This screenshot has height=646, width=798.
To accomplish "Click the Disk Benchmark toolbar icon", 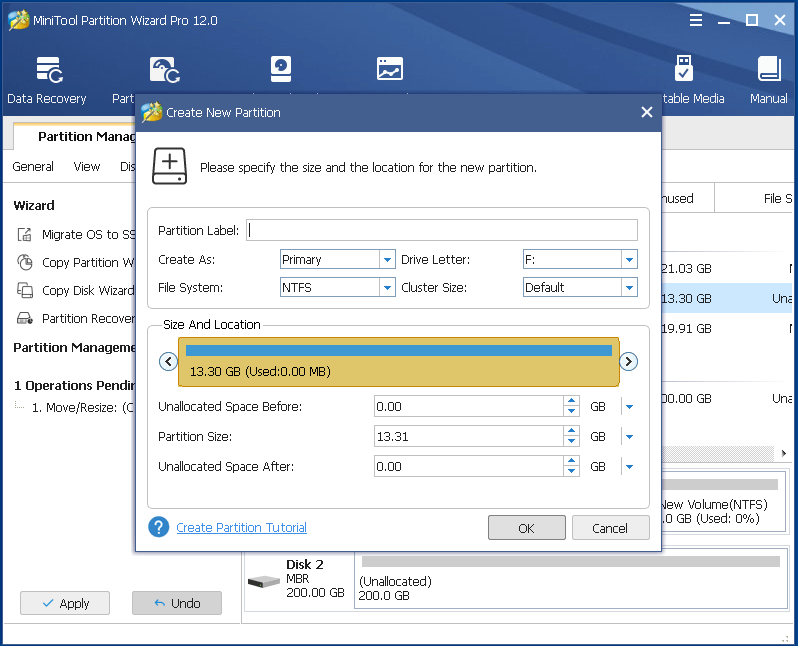I will pos(280,69).
